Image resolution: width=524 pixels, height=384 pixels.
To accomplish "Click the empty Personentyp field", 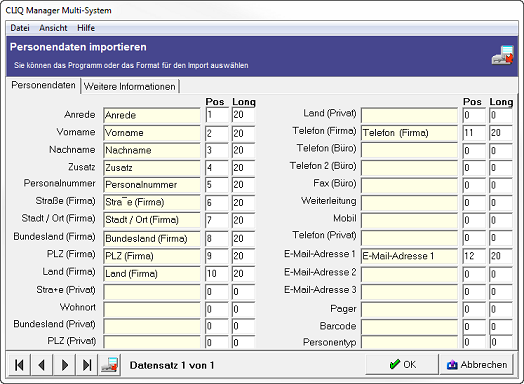I will [409, 342].
